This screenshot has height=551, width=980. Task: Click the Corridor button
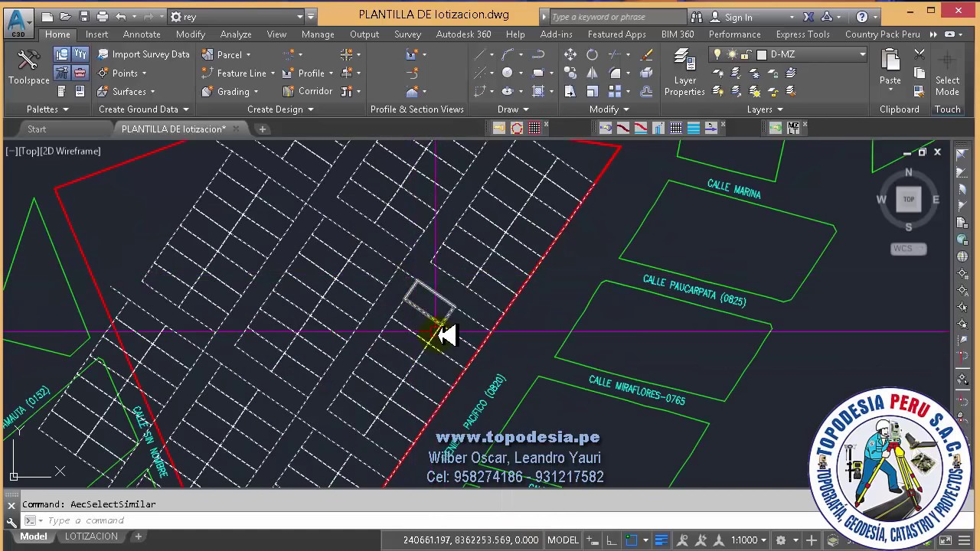(307, 91)
